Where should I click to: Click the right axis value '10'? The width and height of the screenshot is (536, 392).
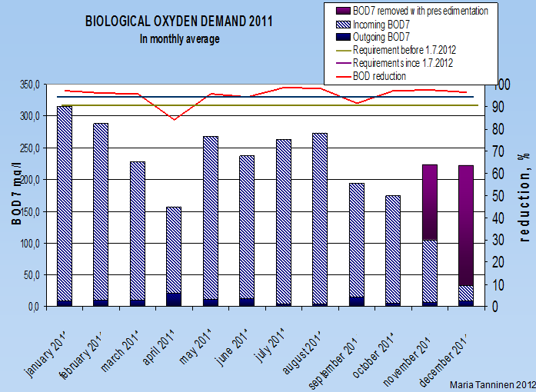pyautogui.click(x=498, y=284)
